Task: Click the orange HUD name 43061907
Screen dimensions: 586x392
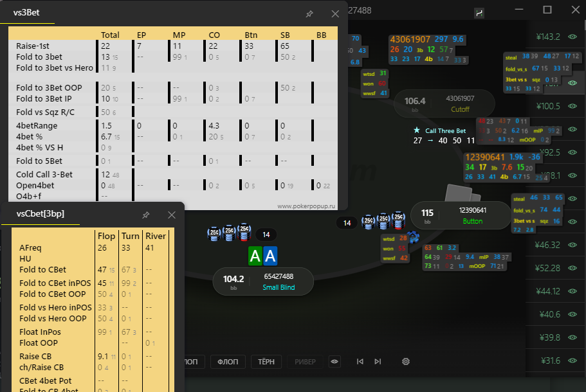Action: click(410, 39)
